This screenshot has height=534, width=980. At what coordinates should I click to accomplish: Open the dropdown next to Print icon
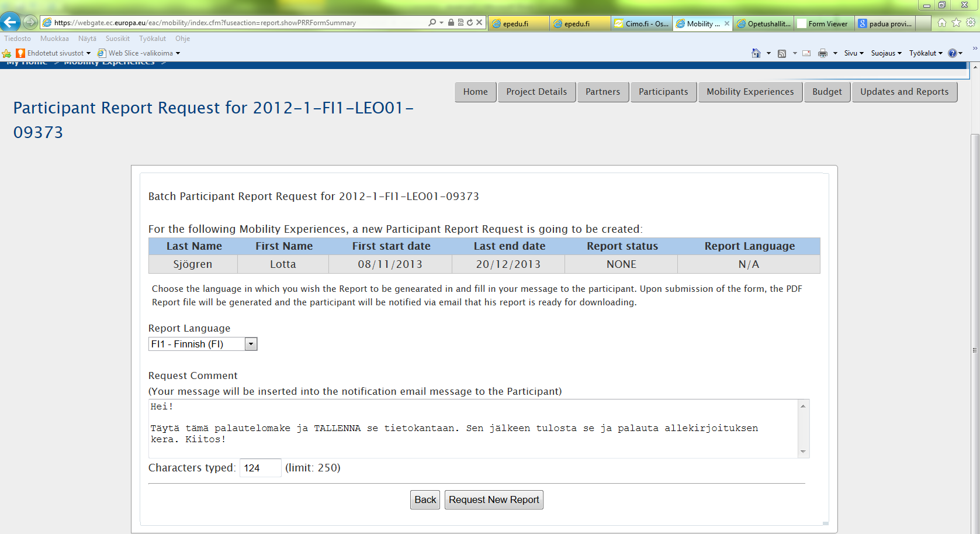835,53
